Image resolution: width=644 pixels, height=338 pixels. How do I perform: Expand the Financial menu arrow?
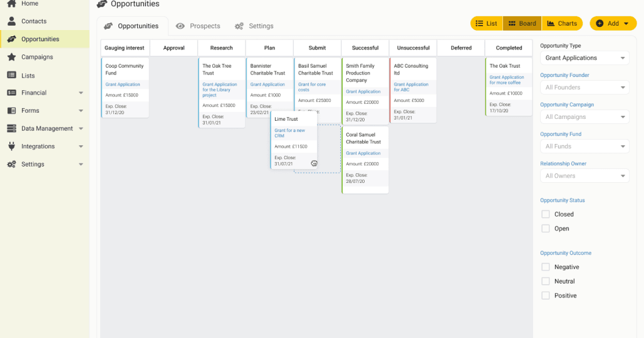click(x=81, y=93)
